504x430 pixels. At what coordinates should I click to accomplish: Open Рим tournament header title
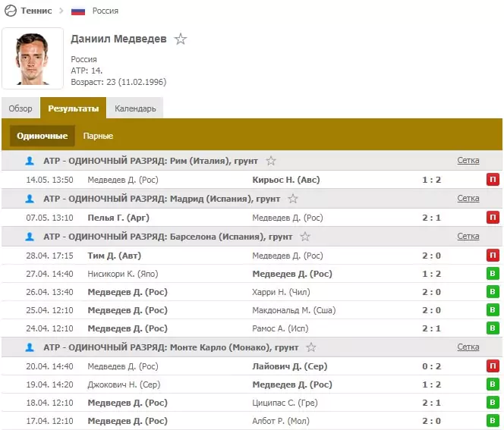(150, 161)
